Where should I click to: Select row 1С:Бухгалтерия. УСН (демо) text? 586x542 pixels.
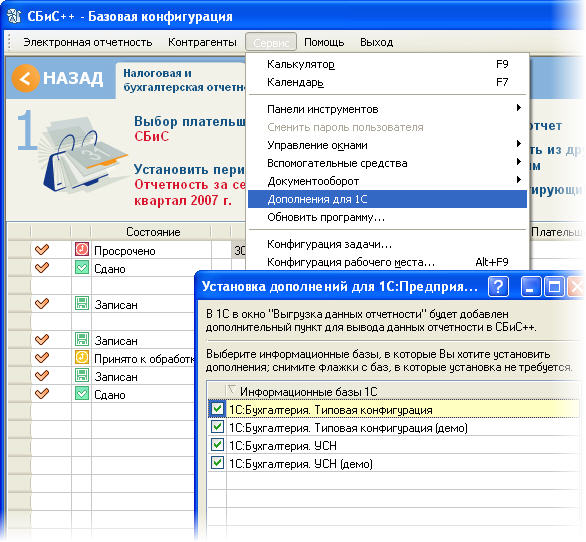coord(301,464)
